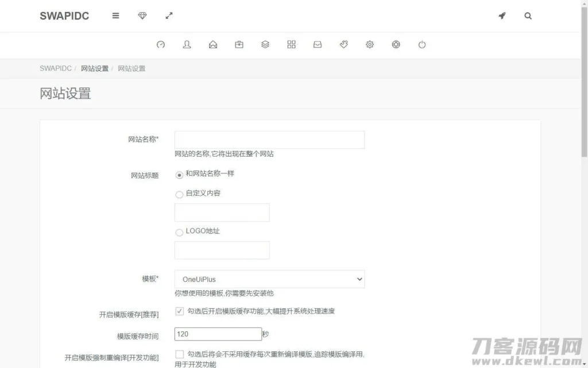
Task: Click the settings gear icon
Action: pos(369,44)
